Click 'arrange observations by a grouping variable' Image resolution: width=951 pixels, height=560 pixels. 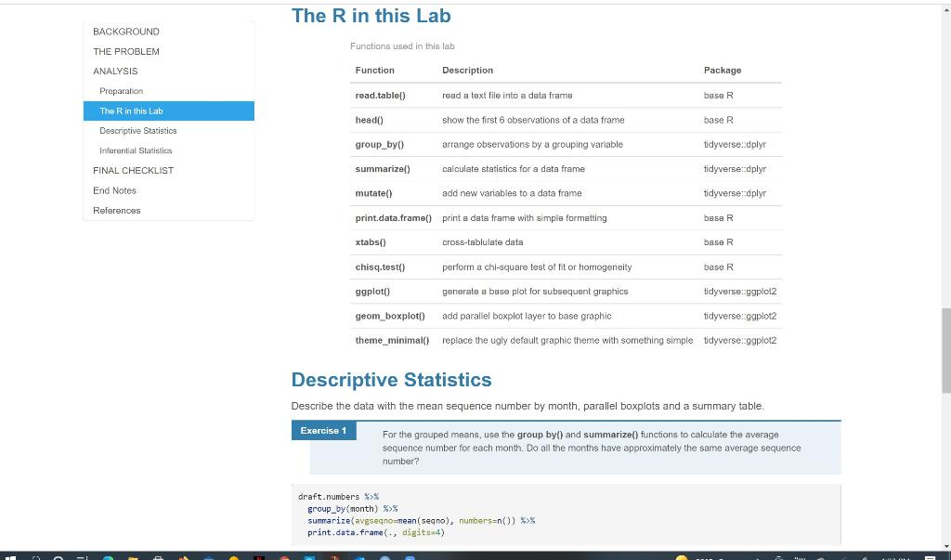click(x=532, y=144)
